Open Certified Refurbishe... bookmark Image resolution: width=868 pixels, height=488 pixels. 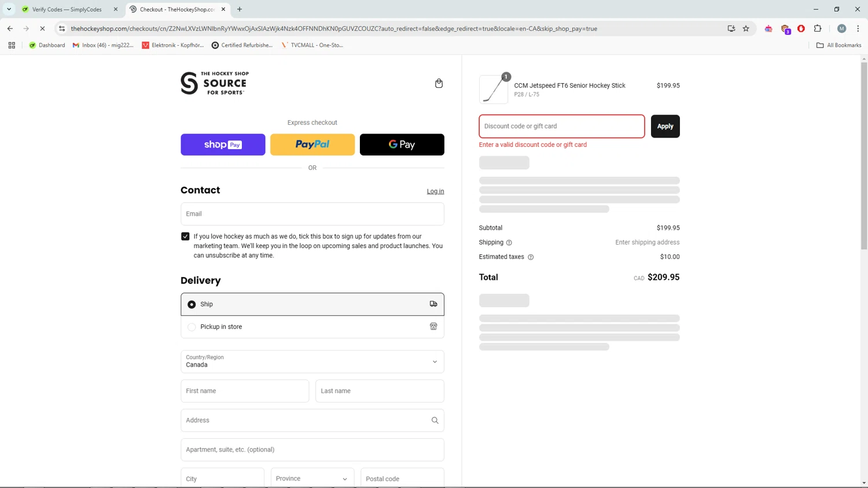[x=242, y=45]
